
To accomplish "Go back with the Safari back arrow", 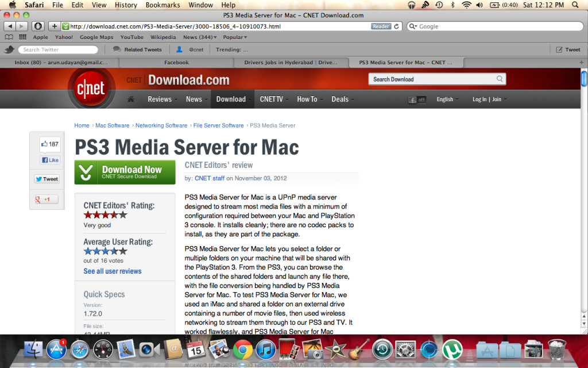I will point(10,26).
